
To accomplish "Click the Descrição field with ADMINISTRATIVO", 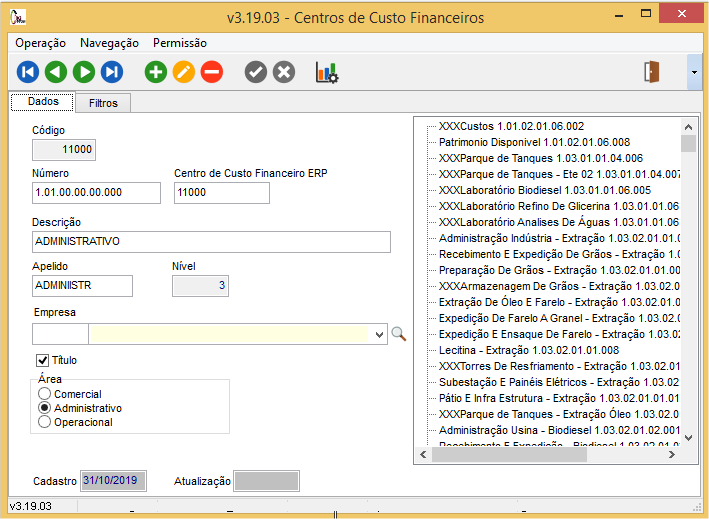I will [x=211, y=242].
